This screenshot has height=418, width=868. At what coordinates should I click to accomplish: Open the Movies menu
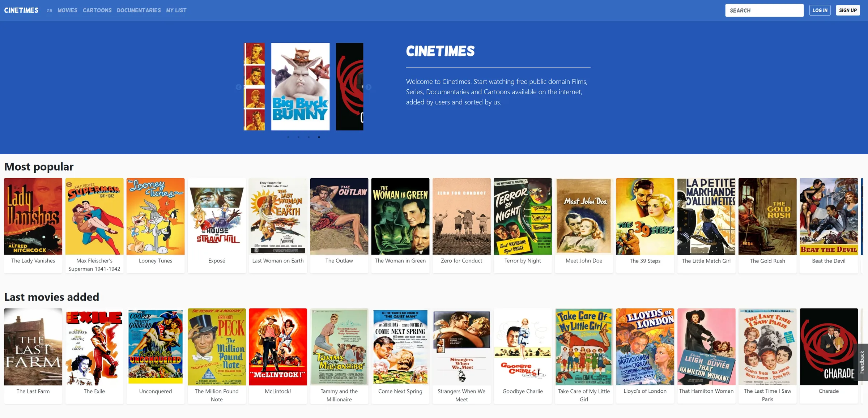point(67,10)
